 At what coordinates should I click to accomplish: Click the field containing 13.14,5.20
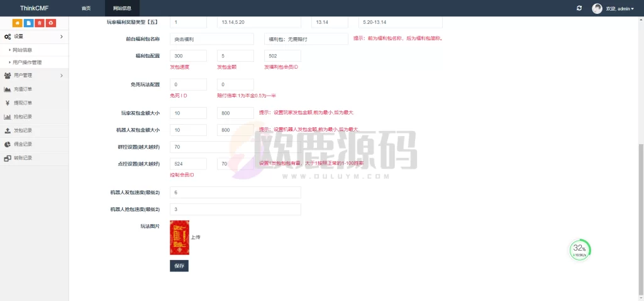click(x=258, y=22)
